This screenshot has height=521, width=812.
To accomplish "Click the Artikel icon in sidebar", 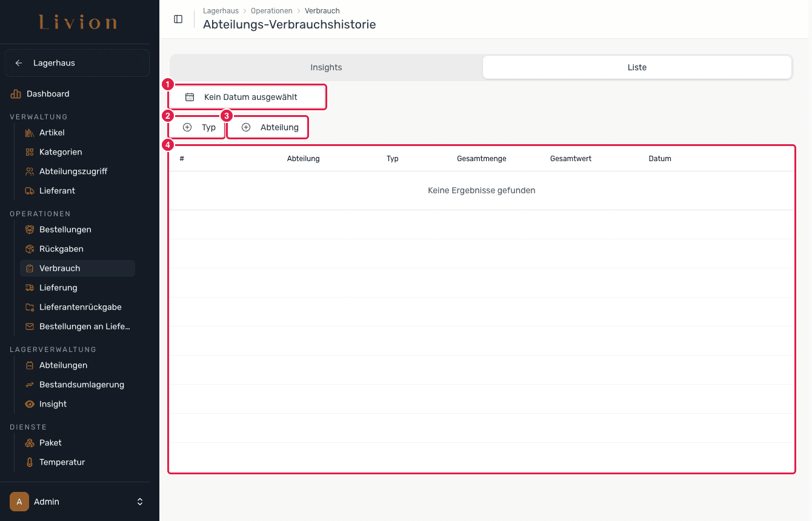I will pyautogui.click(x=30, y=133).
